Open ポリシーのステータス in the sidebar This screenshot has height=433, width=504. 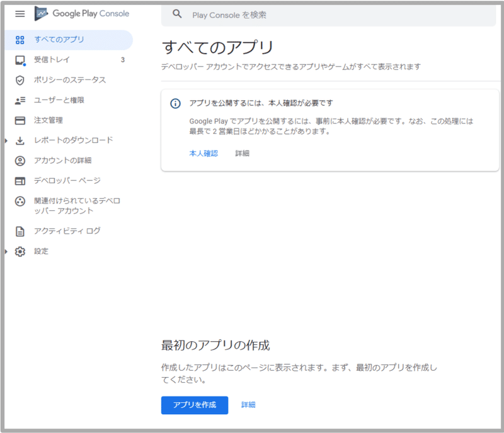[x=69, y=80]
